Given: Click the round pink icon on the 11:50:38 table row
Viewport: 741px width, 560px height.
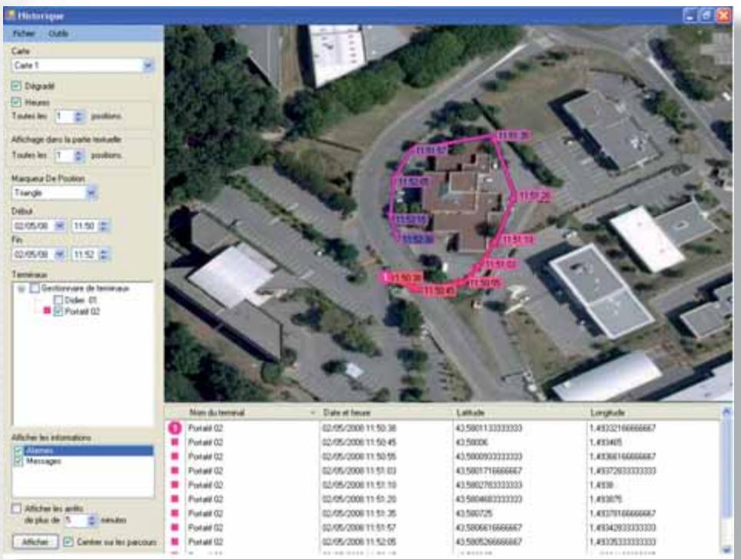Looking at the screenshot, I should pyautogui.click(x=175, y=428).
